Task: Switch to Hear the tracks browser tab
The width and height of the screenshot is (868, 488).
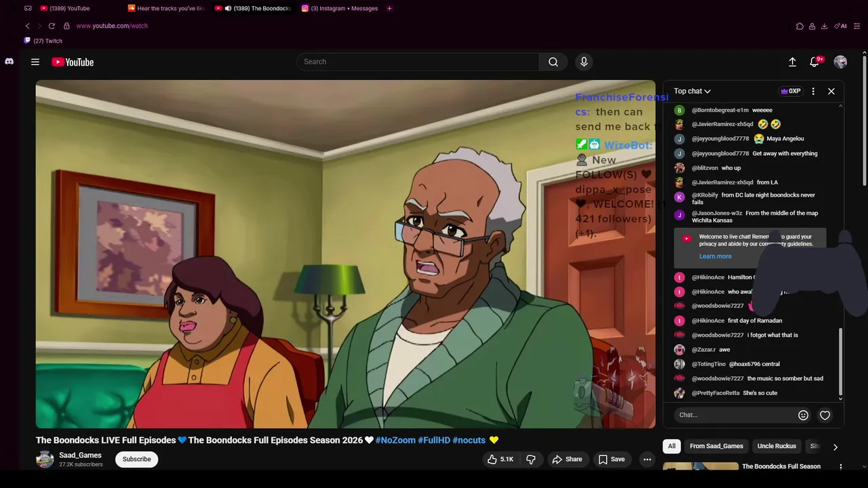Action: point(166,8)
